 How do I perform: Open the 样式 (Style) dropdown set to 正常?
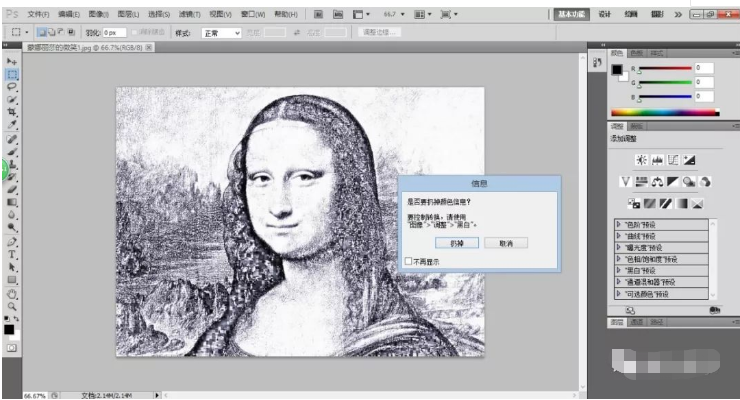[x=221, y=33]
